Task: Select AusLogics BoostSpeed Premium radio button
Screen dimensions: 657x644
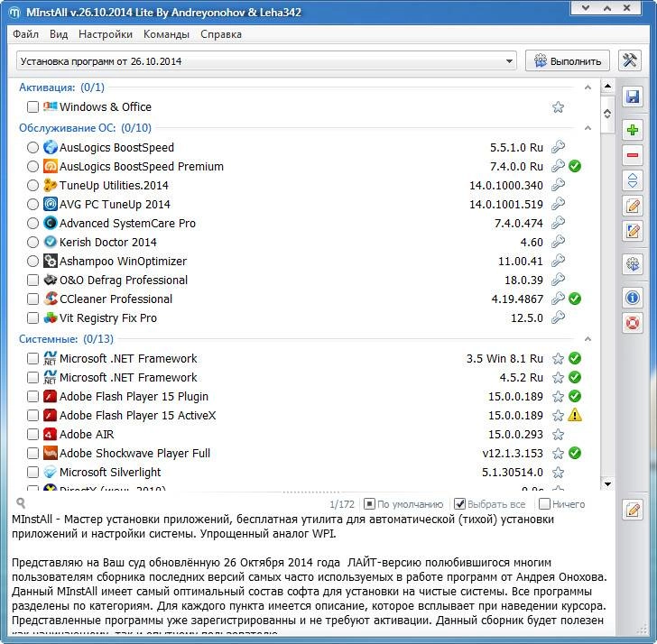Action: (x=32, y=166)
